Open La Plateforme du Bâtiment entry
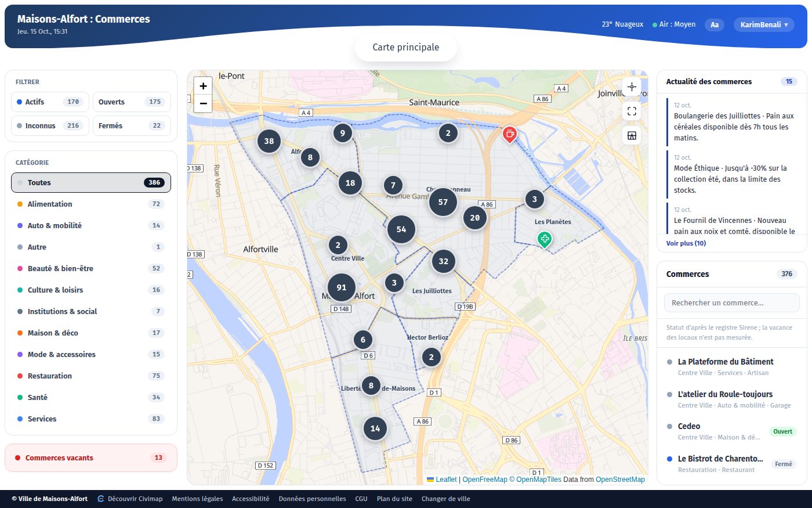The height and width of the screenshot is (508, 812). [731, 367]
